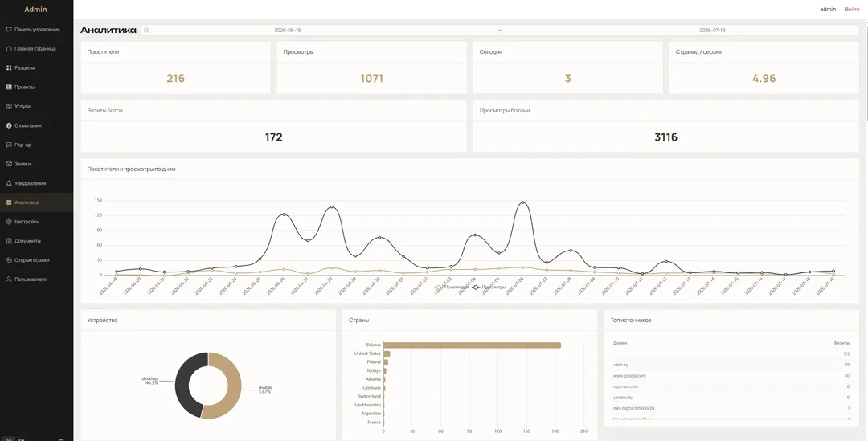
Task: Click the Выйти logout link
Action: tap(852, 10)
